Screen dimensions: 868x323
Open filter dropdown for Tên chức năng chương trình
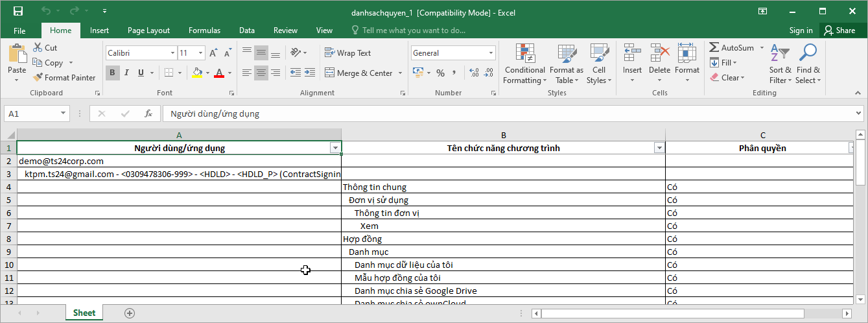[659, 148]
